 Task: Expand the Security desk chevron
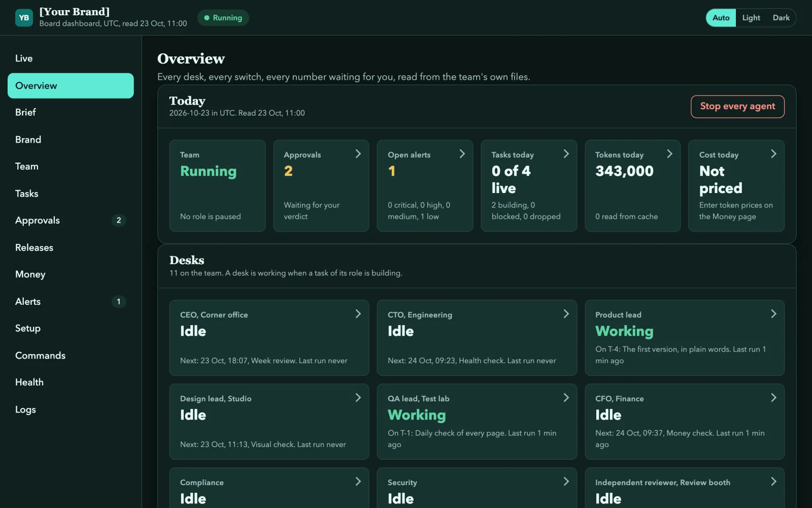click(566, 482)
